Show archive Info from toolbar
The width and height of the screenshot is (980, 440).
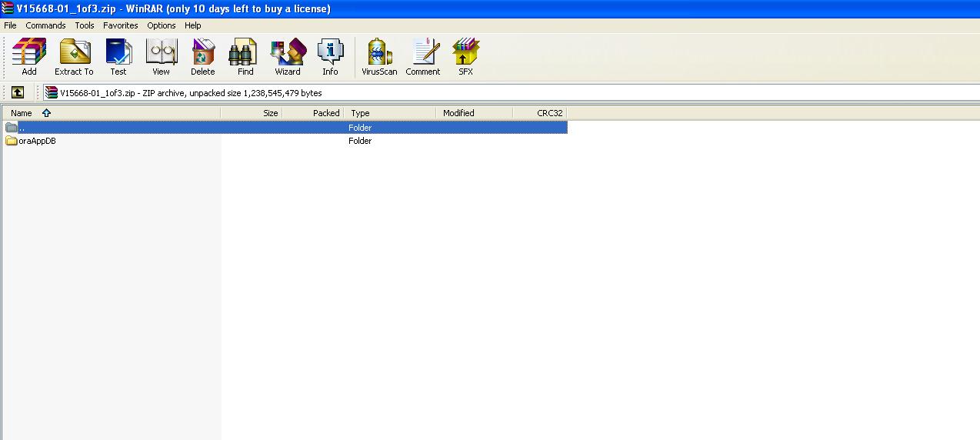pyautogui.click(x=330, y=57)
